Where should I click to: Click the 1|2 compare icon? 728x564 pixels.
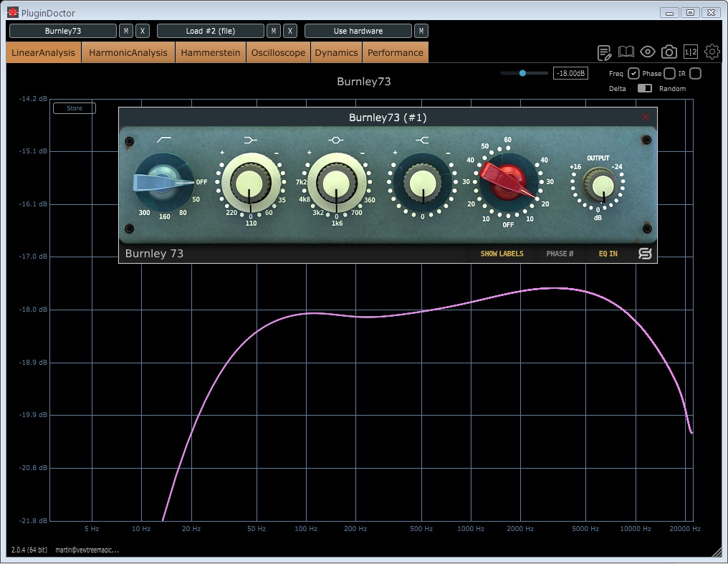pos(691,52)
